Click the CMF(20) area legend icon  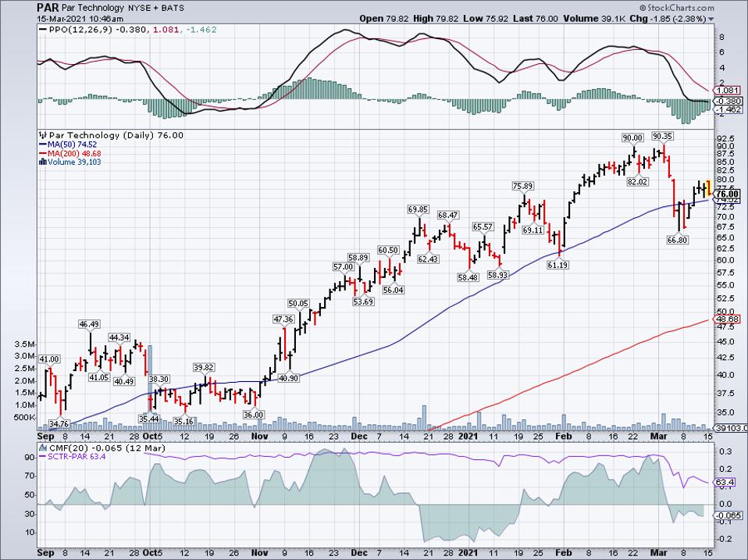[x=43, y=448]
